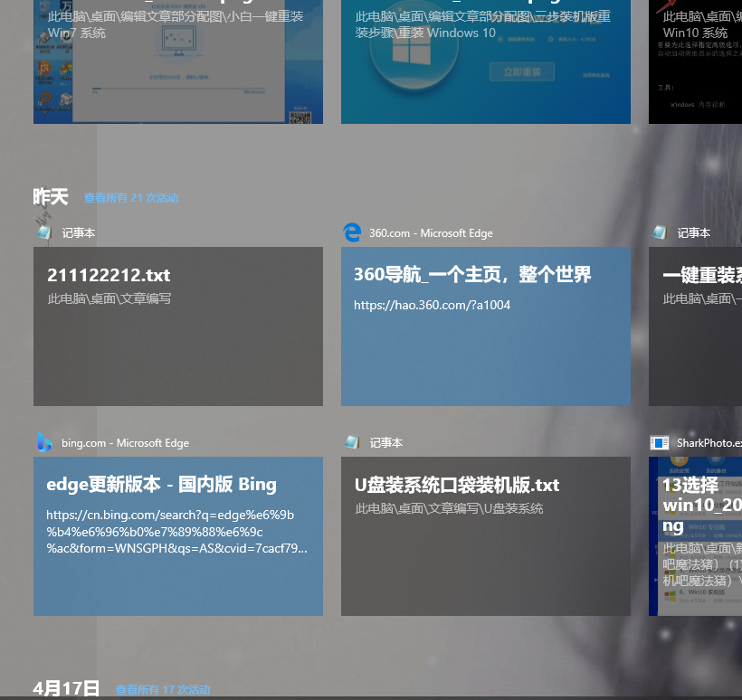The width and height of the screenshot is (742, 700).
Task: Click the bing.com - Microsoft Edge label
Action: 125,443
